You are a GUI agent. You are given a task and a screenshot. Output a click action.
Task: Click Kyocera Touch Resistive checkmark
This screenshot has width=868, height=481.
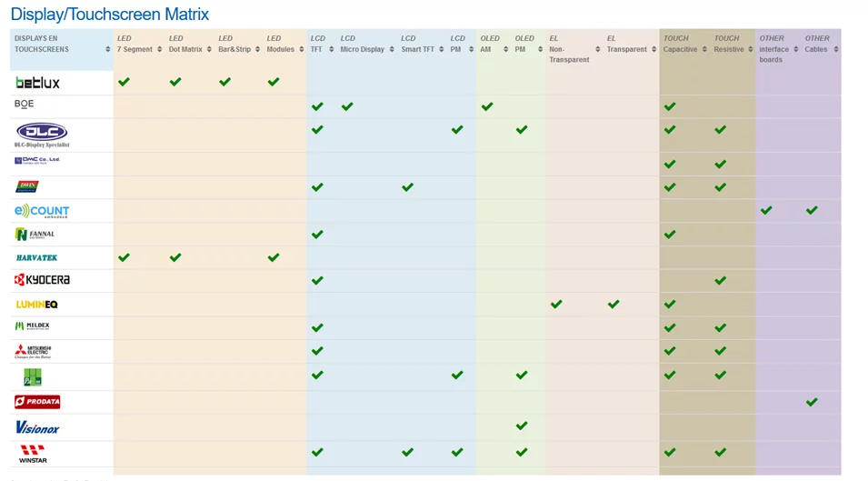click(720, 281)
